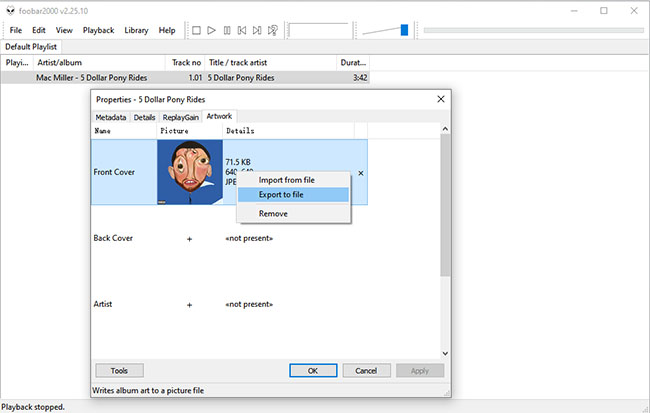Click the 1.01 track number cell

(x=195, y=78)
